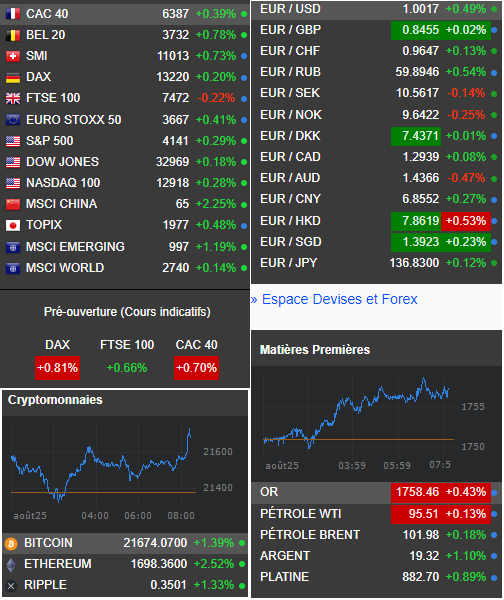Select the PÉTROLE WTI row
504x600 pixels.
(x=376, y=514)
